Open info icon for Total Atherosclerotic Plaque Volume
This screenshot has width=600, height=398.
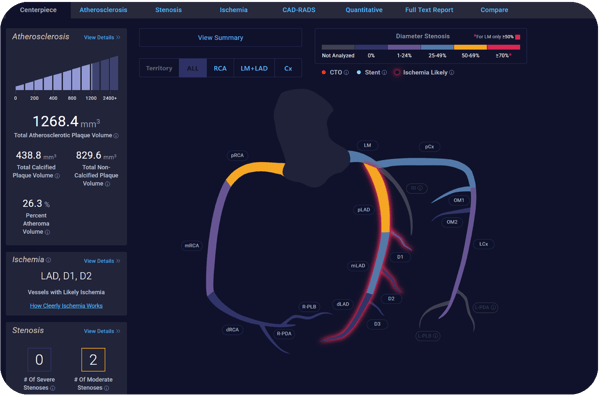[x=116, y=136]
